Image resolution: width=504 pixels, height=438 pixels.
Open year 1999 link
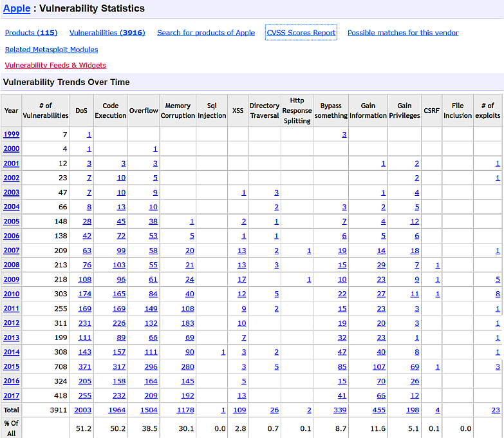12,135
